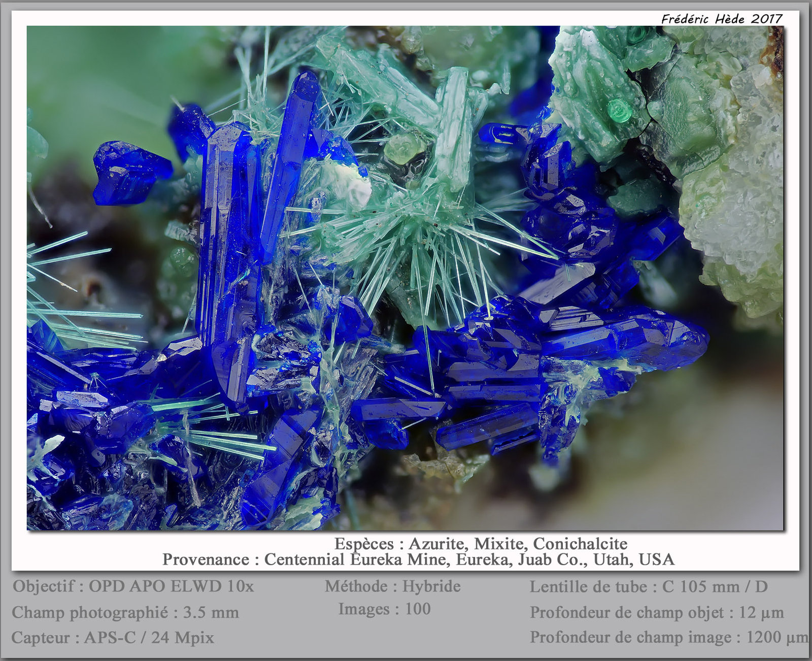
Task: Click the Frédéric Hède 2017 signature
Action: (x=722, y=19)
